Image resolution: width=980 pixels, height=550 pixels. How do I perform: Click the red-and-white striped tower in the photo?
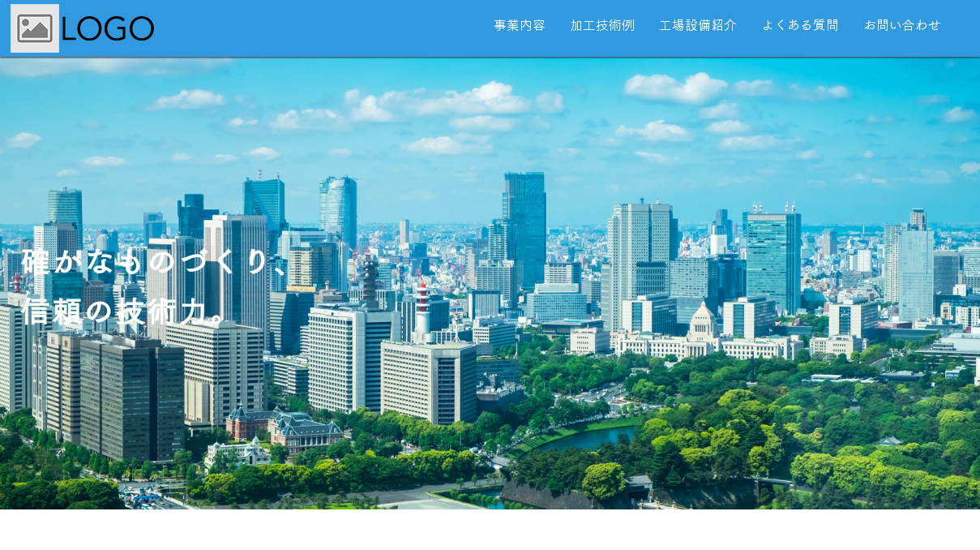(x=422, y=310)
